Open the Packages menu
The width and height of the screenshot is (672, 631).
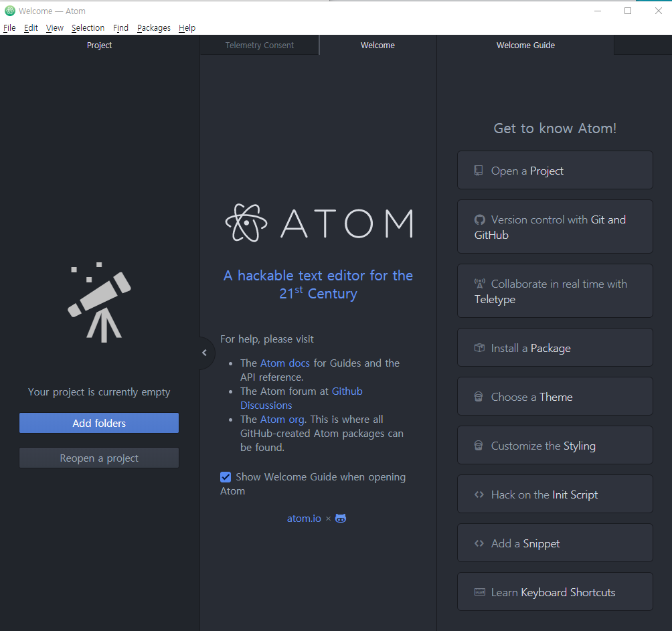[154, 28]
